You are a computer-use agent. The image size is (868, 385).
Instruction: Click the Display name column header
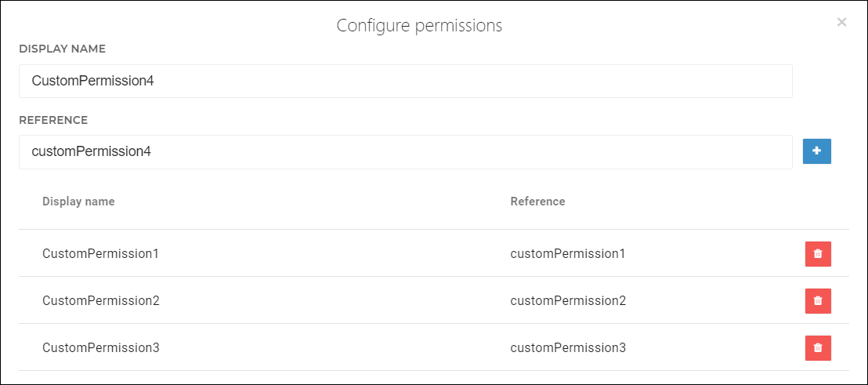78,202
